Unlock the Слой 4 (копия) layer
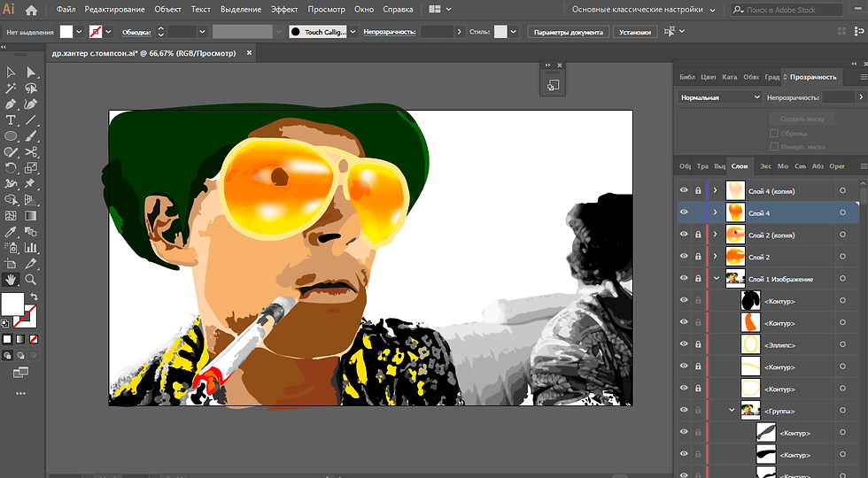868x478 pixels. click(698, 190)
